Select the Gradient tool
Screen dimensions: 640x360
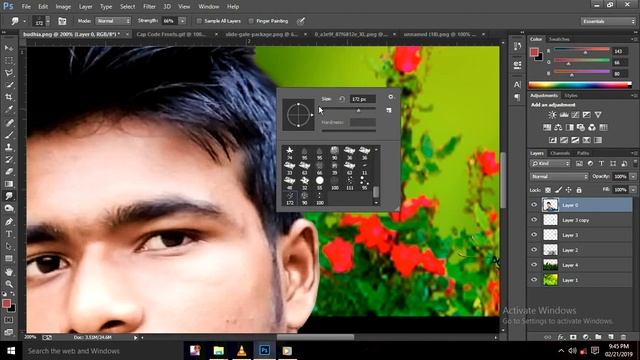click(9, 184)
